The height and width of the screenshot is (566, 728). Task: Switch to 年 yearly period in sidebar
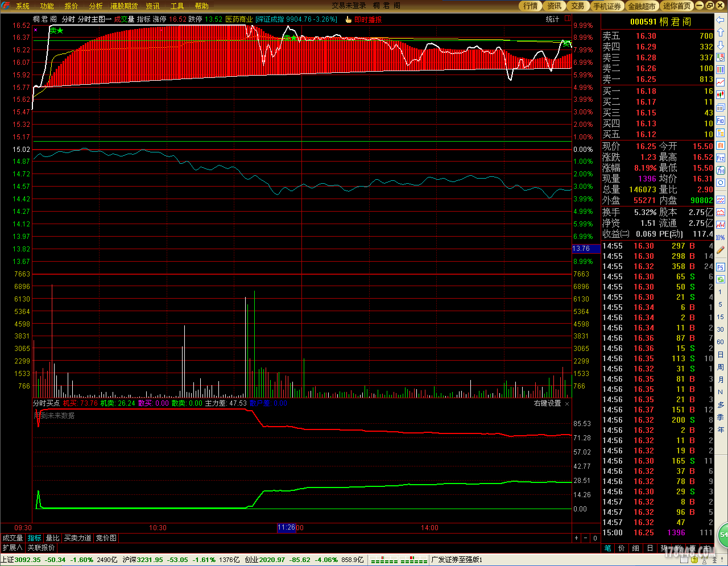721,429
